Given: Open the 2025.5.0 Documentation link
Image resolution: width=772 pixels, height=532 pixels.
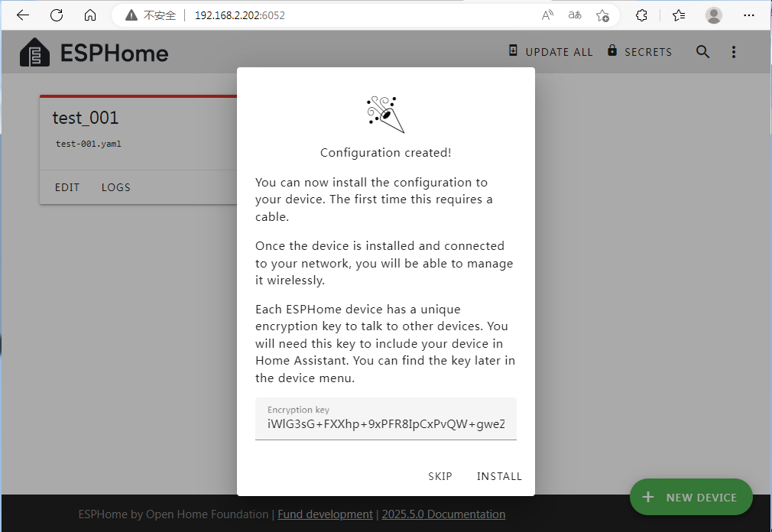Looking at the screenshot, I should 443,514.
